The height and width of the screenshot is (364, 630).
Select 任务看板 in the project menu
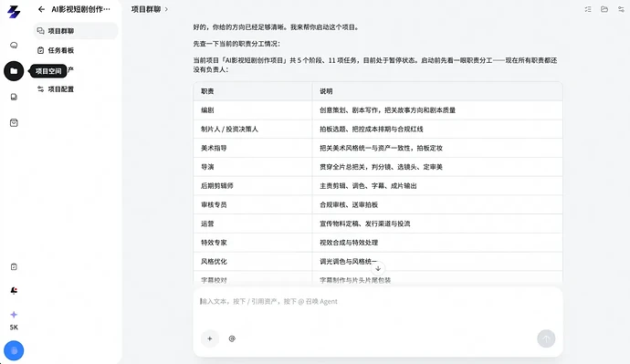point(76,50)
